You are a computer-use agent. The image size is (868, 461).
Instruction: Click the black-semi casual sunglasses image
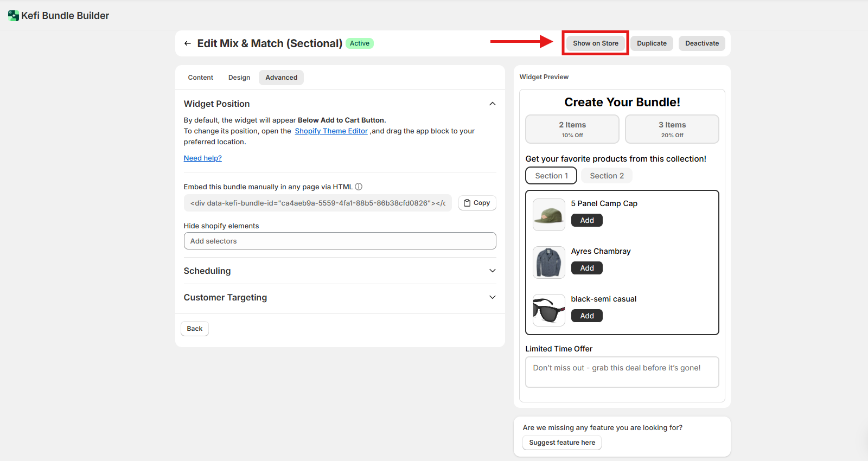pos(548,310)
